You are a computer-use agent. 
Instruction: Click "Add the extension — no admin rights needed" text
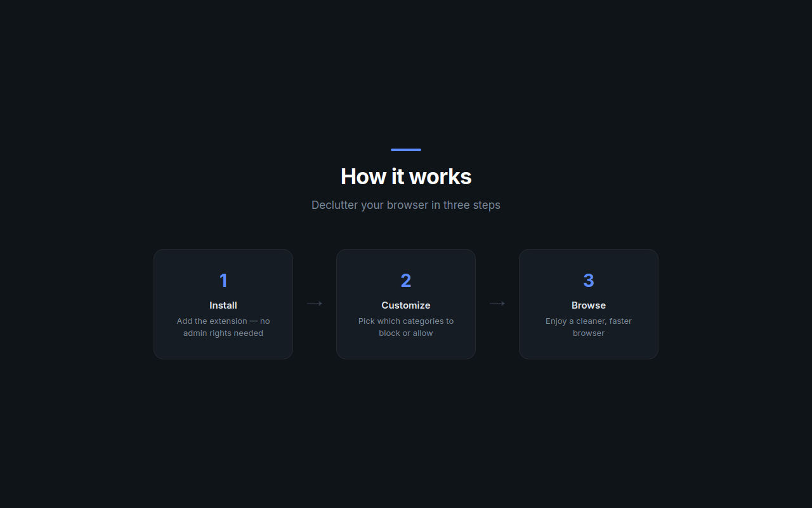223,327
